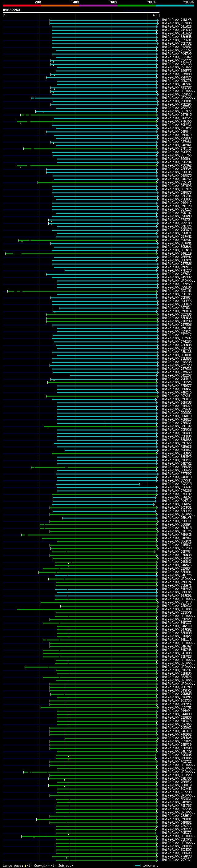This screenshot has height=868, width=197.
Task: Select hit label UniRef100_P93767
Action: point(177,88)
